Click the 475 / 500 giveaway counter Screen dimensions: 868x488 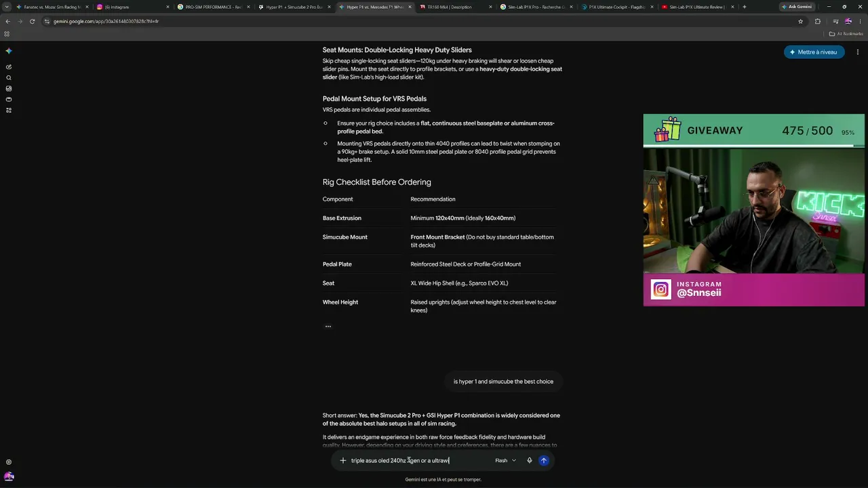[x=807, y=131]
